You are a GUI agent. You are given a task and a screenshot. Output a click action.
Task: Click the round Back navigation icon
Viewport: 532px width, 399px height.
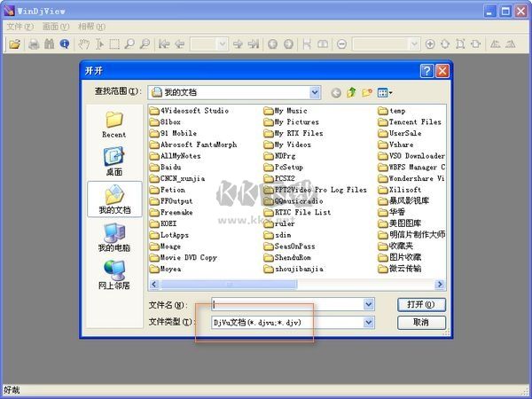pyautogui.click(x=272, y=44)
